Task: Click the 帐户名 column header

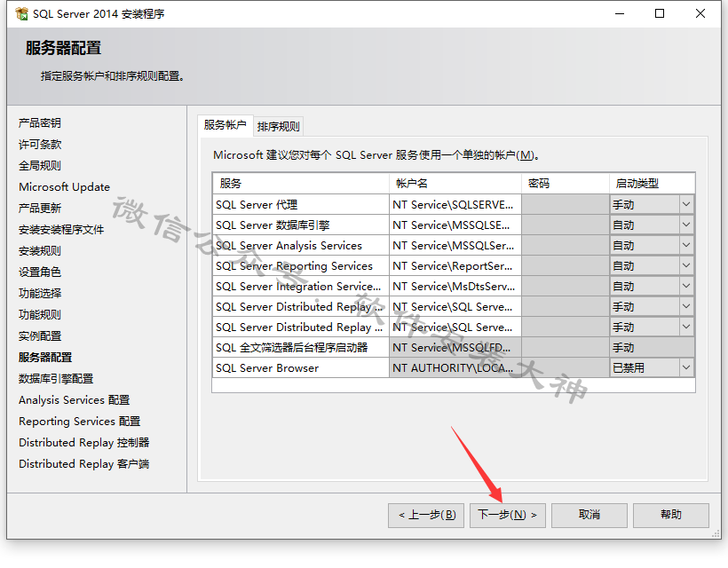Action: click(x=455, y=184)
